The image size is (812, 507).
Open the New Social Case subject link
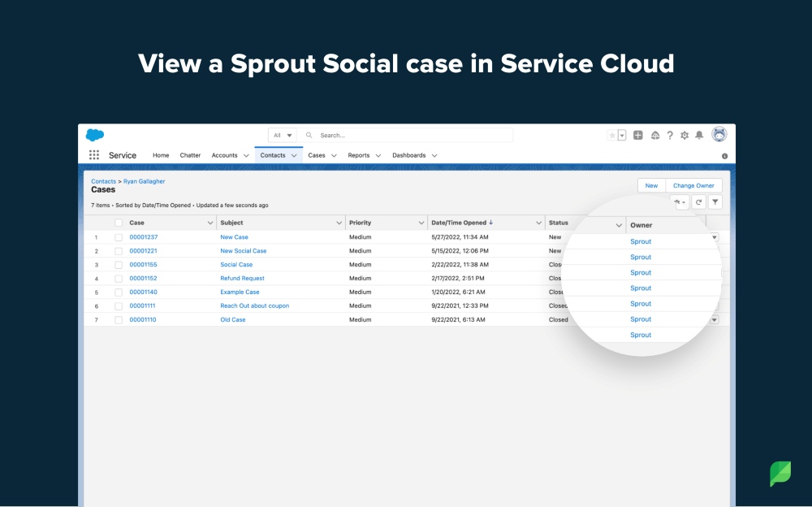click(x=244, y=251)
